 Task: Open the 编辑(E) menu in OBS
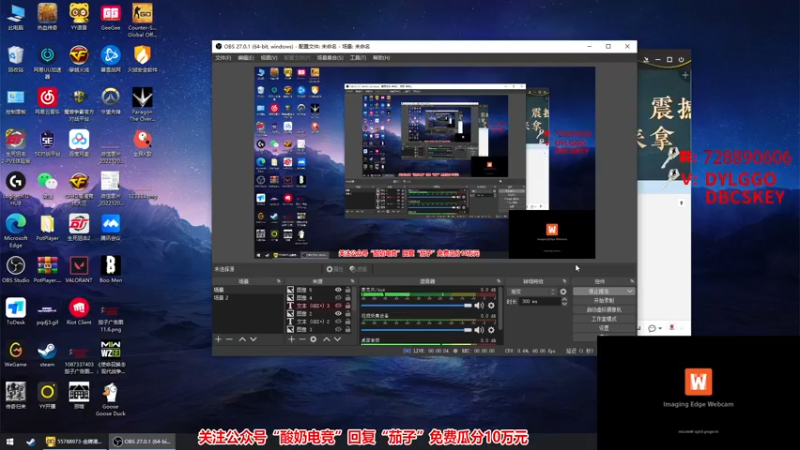(245, 58)
